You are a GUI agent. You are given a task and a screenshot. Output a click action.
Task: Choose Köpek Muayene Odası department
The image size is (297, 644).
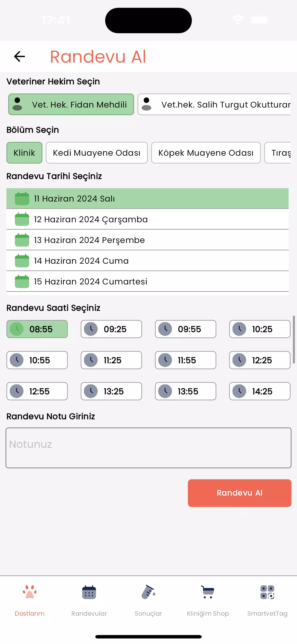[206, 153]
